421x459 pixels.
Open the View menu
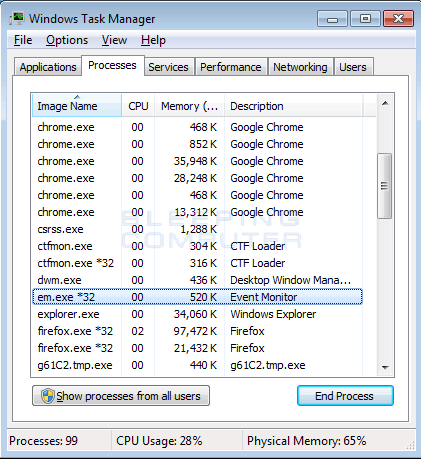click(114, 40)
